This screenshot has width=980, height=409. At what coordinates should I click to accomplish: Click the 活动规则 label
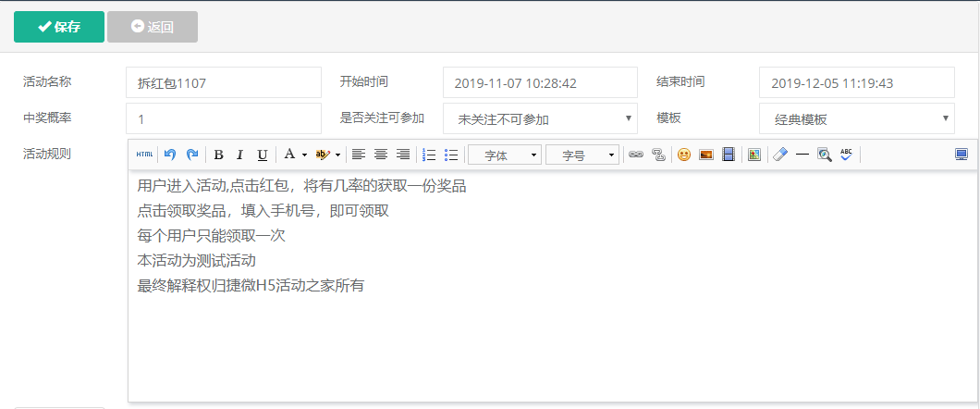coord(47,154)
